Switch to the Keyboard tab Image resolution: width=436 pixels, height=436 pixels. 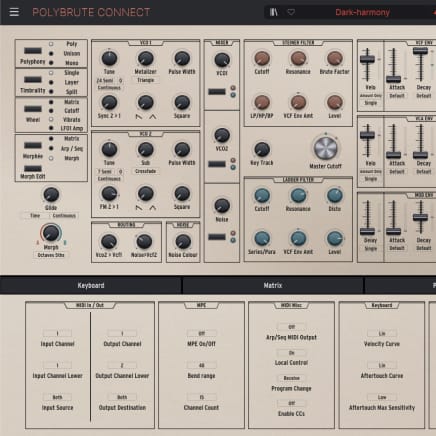coord(91,286)
